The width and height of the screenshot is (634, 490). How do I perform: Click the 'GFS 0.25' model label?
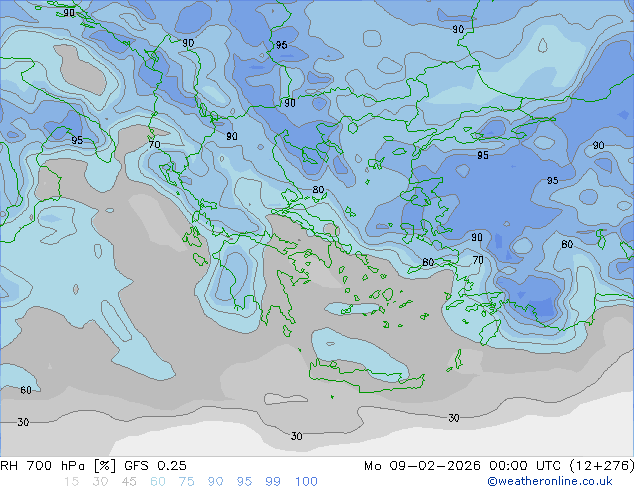tap(155, 466)
